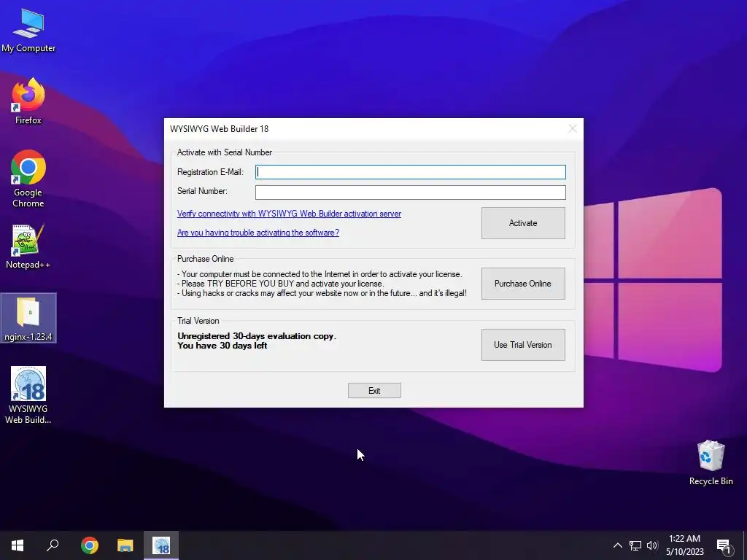Close the WYSIWYG Web Builder 18 dialog
The height and width of the screenshot is (560, 747).
click(x=573, y=128)
